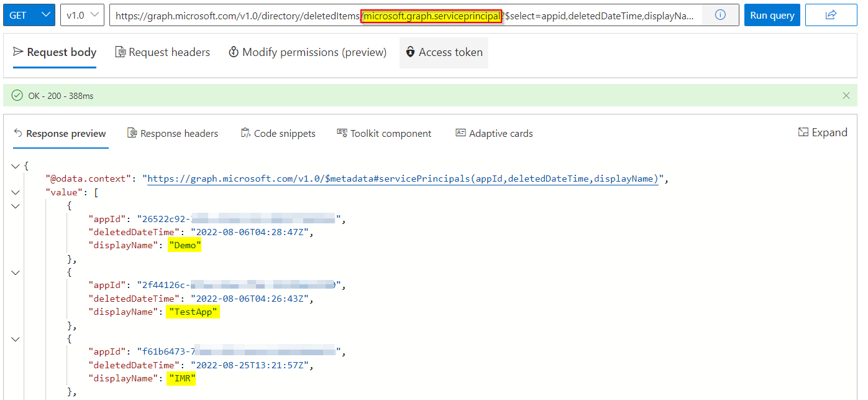Click the share query icon button
Image resolution: width=868 pixels, height=400 pixels.
(831, 15)
